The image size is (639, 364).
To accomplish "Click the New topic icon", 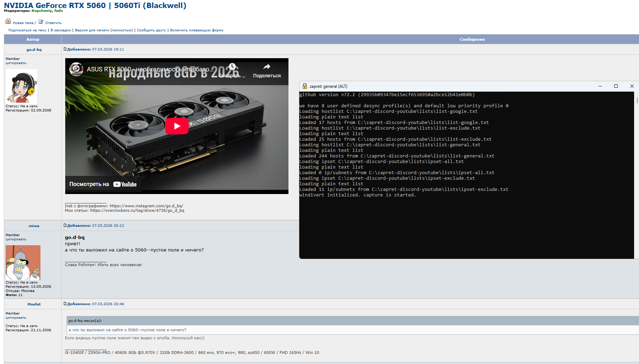I will pos(8,21).
